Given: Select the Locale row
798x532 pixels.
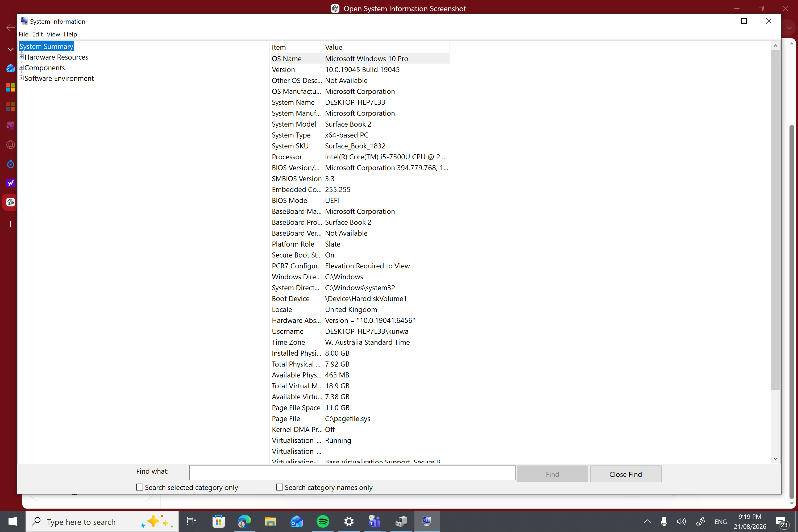Looking at the screenshot, I should 360,309.
